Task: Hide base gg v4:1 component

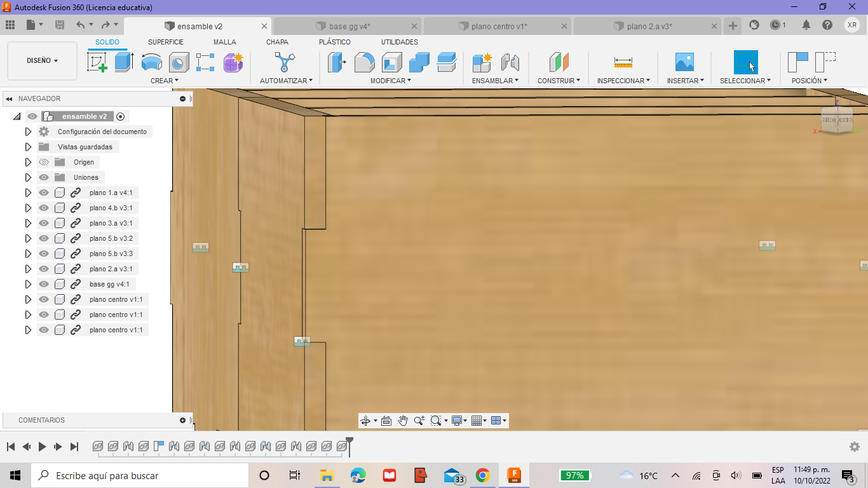Action: coord(44,284)
